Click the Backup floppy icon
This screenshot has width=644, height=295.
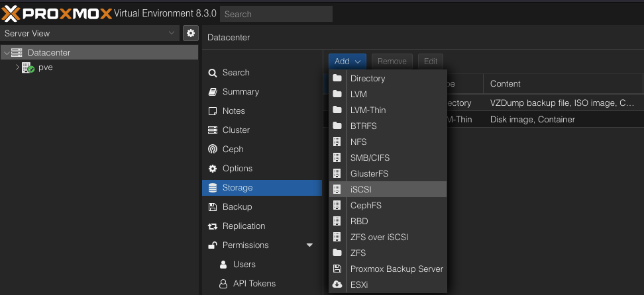(212, 207)
